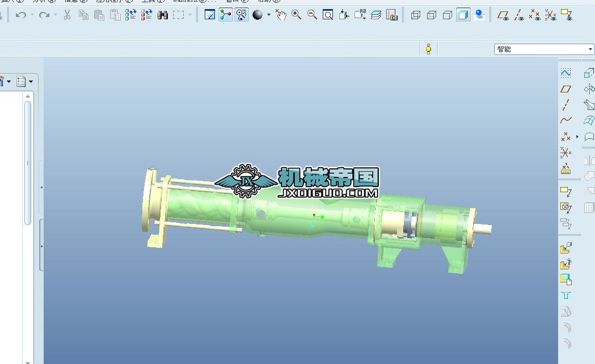Open the Layers tool
The width and height of the screenshot is (595, 364).
375,15
